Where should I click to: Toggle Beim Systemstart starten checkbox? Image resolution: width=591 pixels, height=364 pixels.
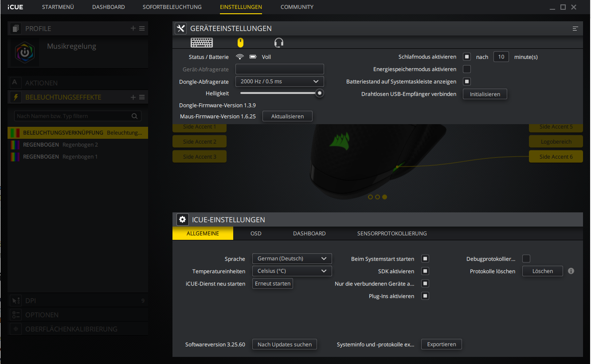click(x=425, y=258)
